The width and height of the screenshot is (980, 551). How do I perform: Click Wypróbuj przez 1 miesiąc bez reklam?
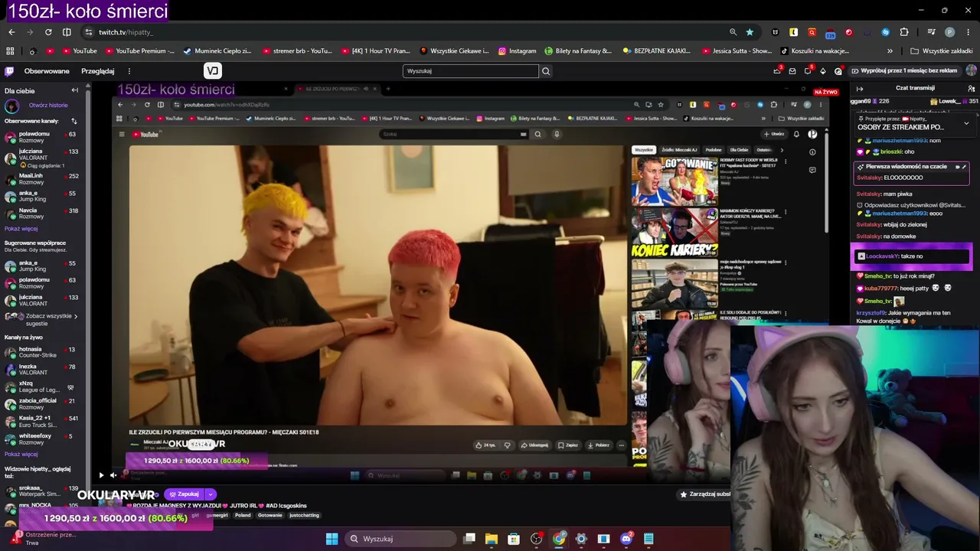click(904, 70)
